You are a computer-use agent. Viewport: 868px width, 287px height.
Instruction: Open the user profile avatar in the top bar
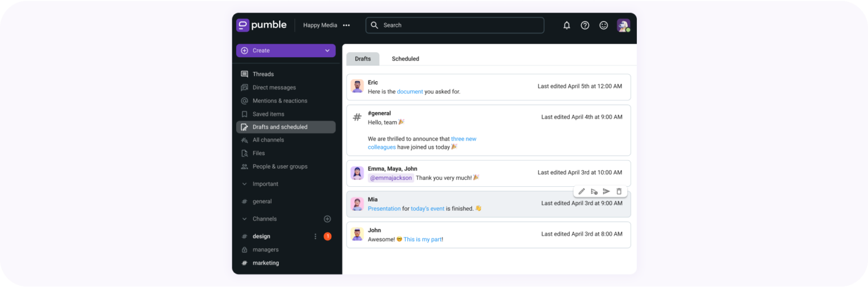[623, 25]
